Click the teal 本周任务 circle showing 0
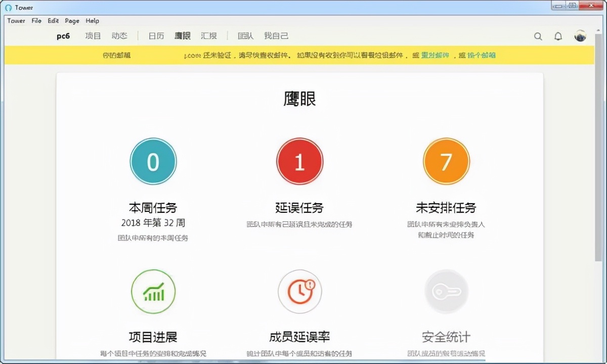607x364 pixels. 153,161
